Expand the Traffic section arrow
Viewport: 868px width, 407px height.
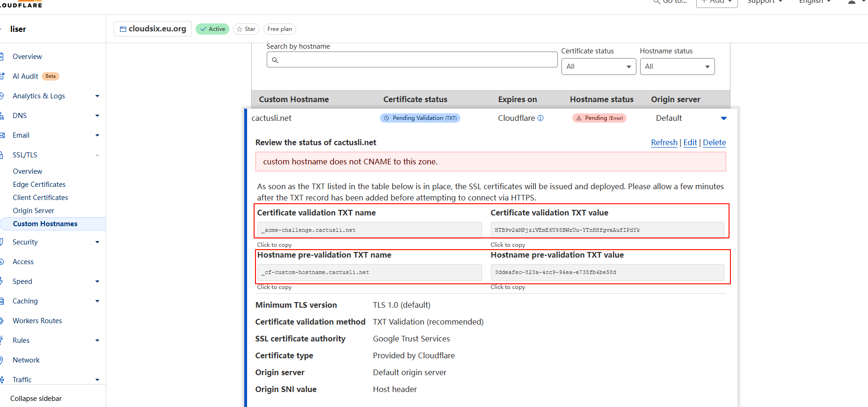coord(97,380)
